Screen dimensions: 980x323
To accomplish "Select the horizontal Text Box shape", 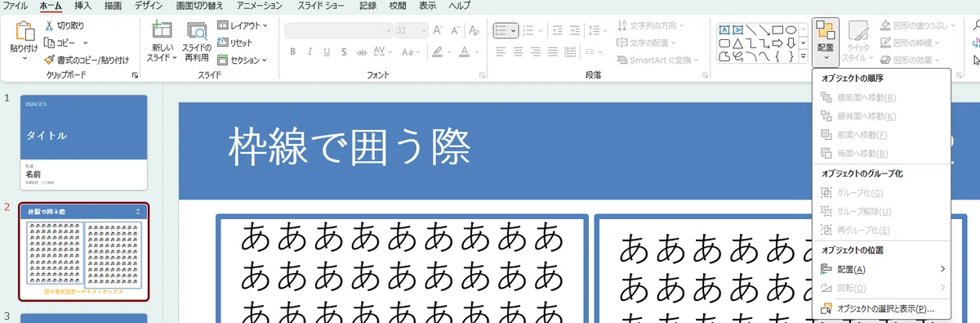I will point(724,30).
